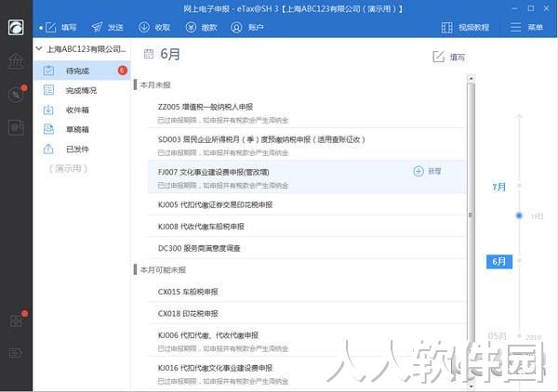This screenshot has height=392, width=558.
Task: Jump to 7月 on the timeline
Action: click(498, 187)
